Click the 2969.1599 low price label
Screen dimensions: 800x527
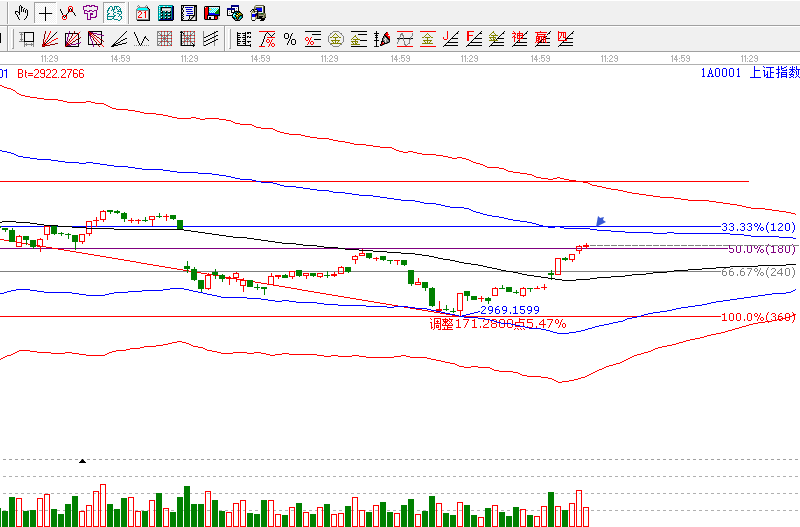click(510, 310)
